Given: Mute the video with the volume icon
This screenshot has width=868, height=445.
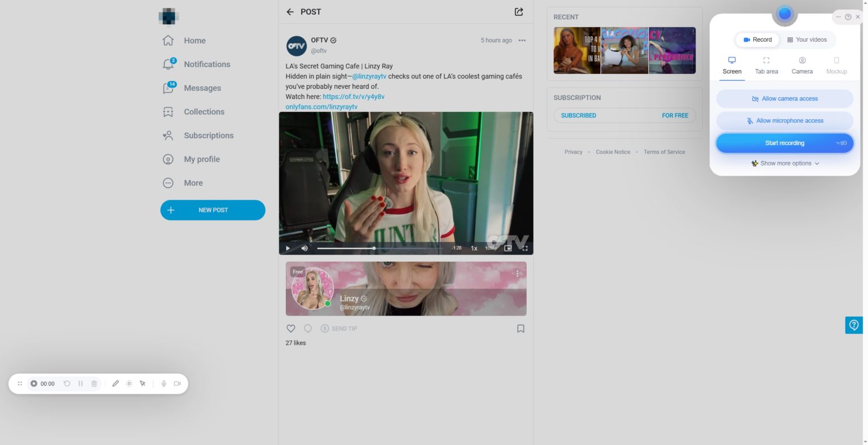Looking at the screenshot, I should pyautogui.click(x=304, y=248).
